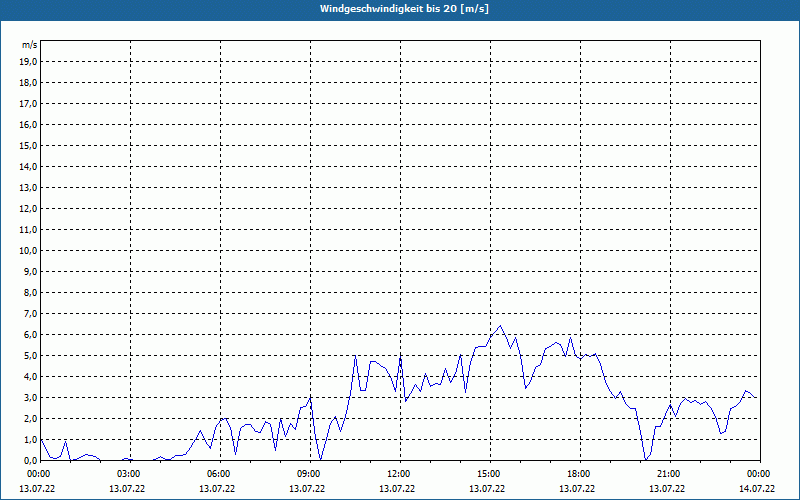The image size is (800, 500).
Task: Click the "14.07.22" date label
Action: 757,489
